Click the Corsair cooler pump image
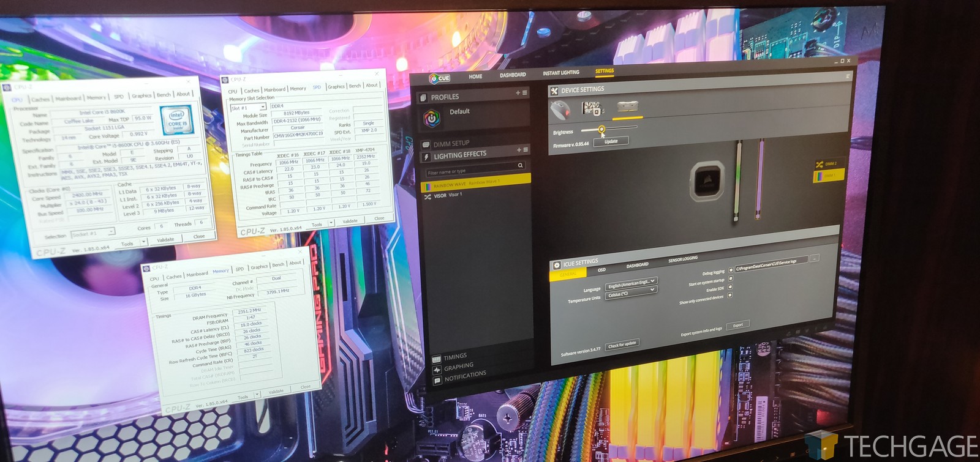 707,181
